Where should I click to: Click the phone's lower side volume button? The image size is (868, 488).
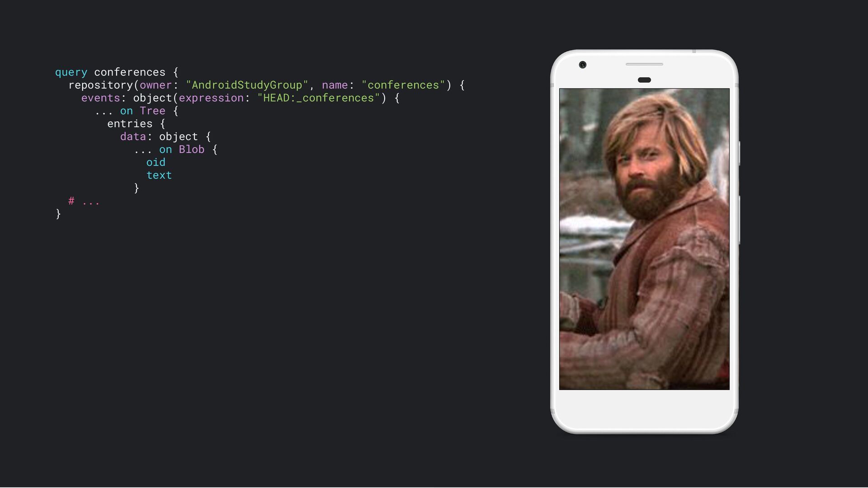pyautogui.click(x=739, y=220)
